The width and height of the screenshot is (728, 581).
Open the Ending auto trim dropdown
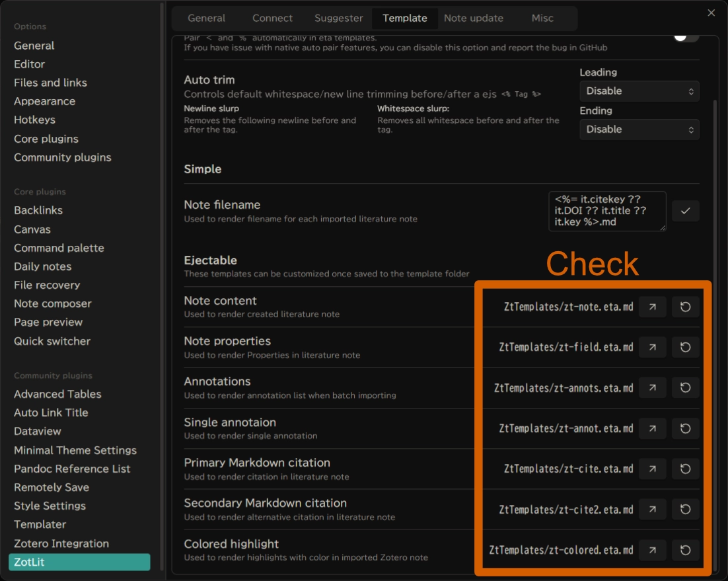[639, 130]
